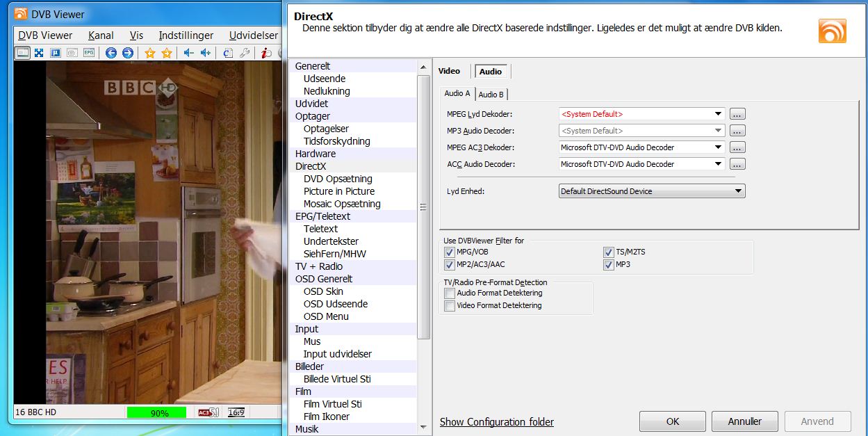Viewport: 868px width, 436px height.
Task: Select Hardware in the settings list
Action: tap(316, 154)
